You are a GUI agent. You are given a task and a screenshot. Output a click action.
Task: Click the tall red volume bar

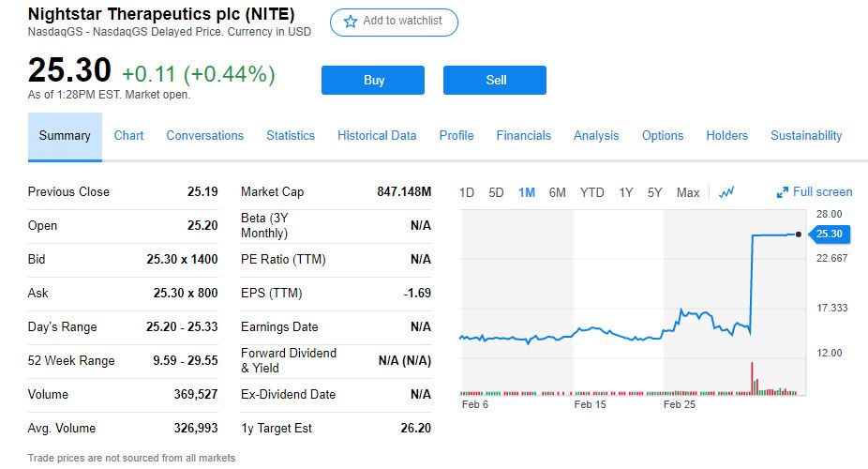click(752, 378)
